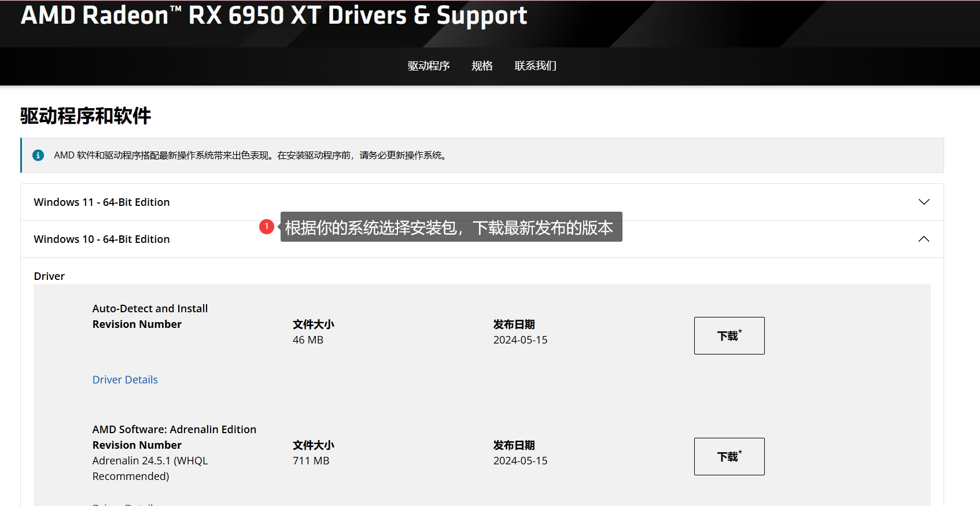Viewport: 980px width, 506px height.
Task: Click the 46 MB file size value
Action: [308, 339]
